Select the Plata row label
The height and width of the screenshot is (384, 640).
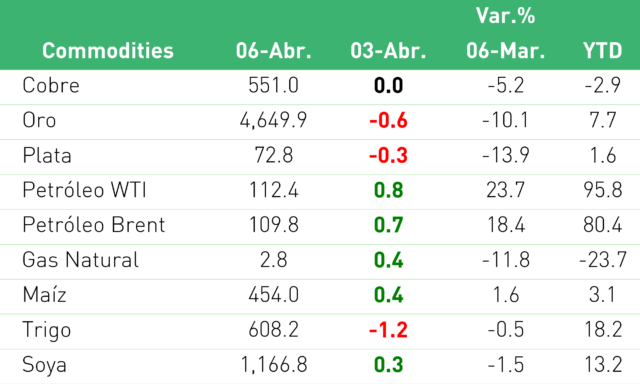click(47, 155)
